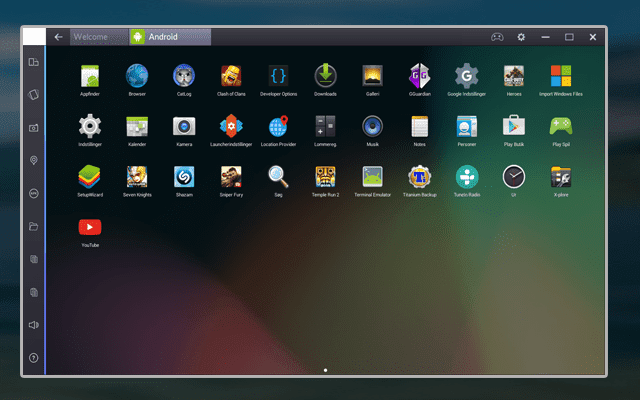Open Developer Options
The width and height of the screenshot is (640, 400).
(278, 76)
